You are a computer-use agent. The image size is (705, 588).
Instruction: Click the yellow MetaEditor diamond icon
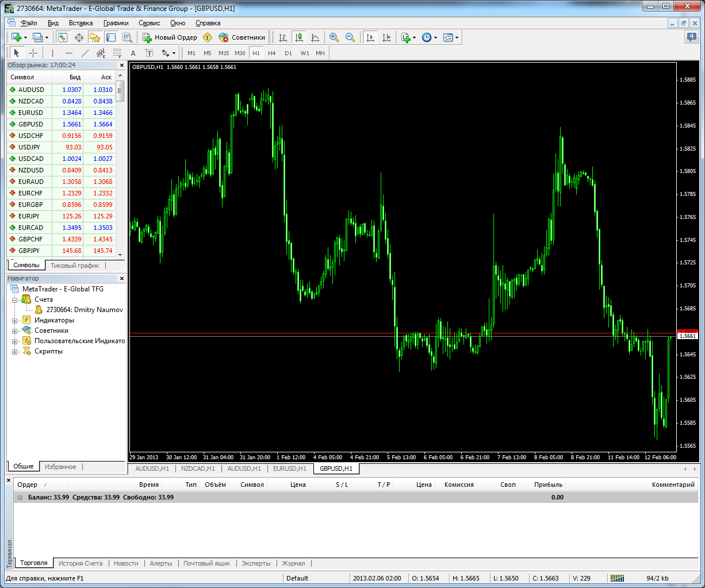[x=207, y=37]
